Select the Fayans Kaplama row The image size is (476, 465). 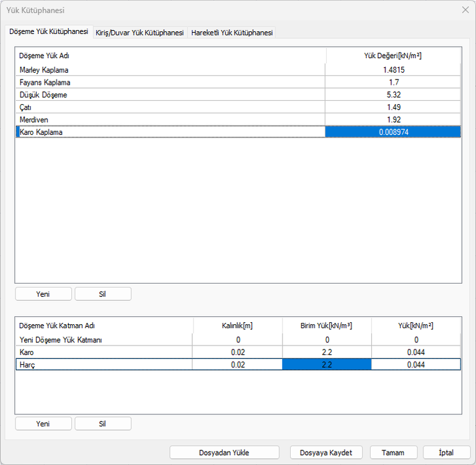[x=170, y=83]
